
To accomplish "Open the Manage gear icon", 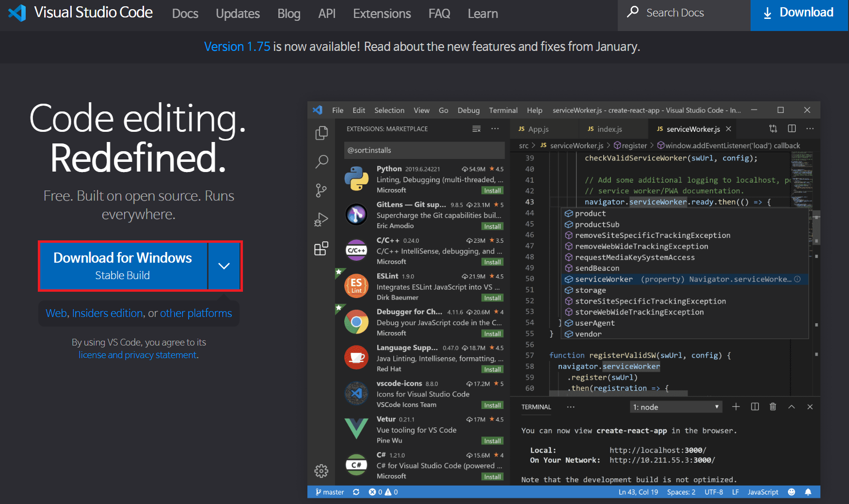I will [x=321, y=471].
